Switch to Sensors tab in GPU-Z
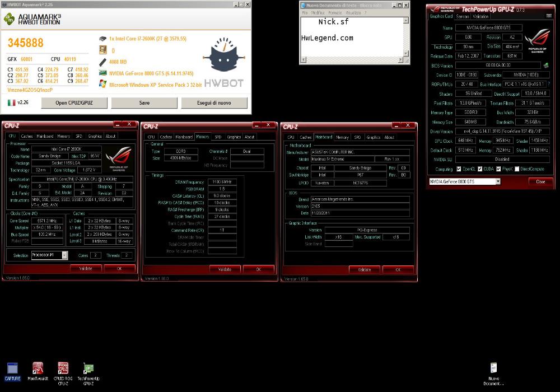This screenshot has width=560, height=392. pos(463,16)
